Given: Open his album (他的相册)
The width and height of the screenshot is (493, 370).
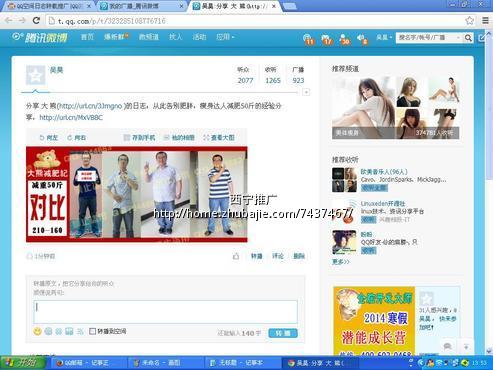Looking at the screenshot, I should point(179,138).
